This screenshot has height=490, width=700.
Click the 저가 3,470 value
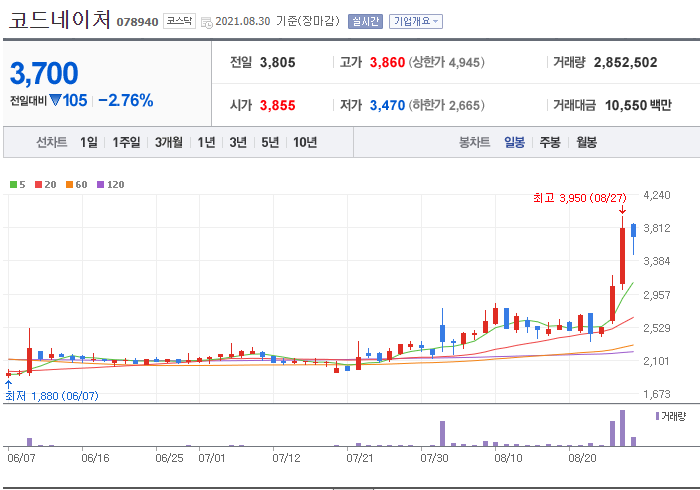coord(387,105)
